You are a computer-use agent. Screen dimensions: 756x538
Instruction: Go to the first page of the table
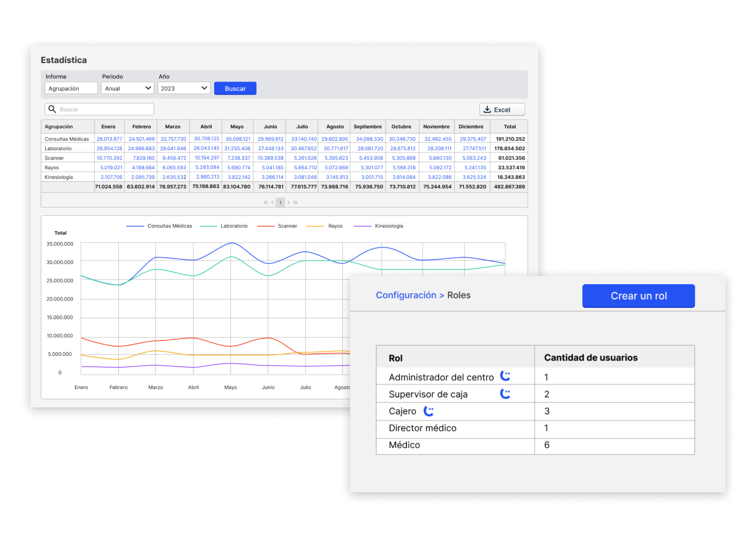[x=266, y=202]
